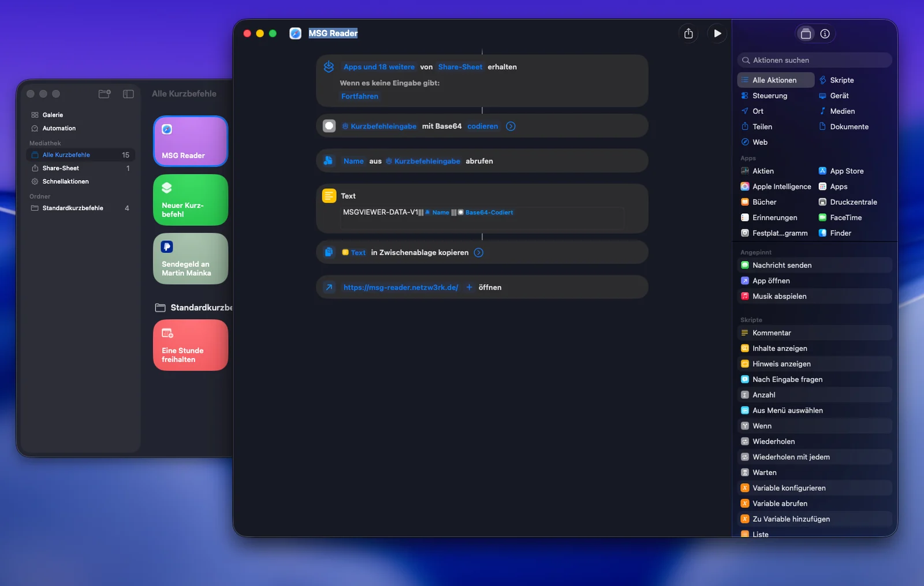Click the yellow Text action icon

[329, 196]
